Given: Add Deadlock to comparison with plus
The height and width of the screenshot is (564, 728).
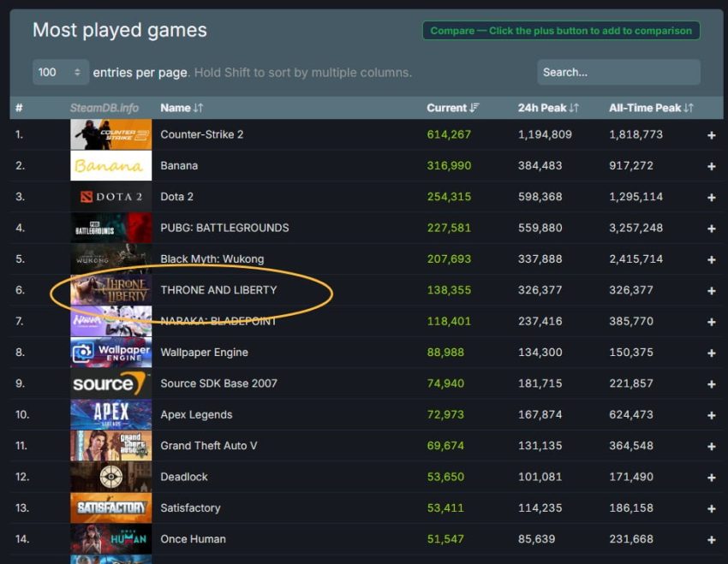Looking at the screenshot, I should coord(711,478).
